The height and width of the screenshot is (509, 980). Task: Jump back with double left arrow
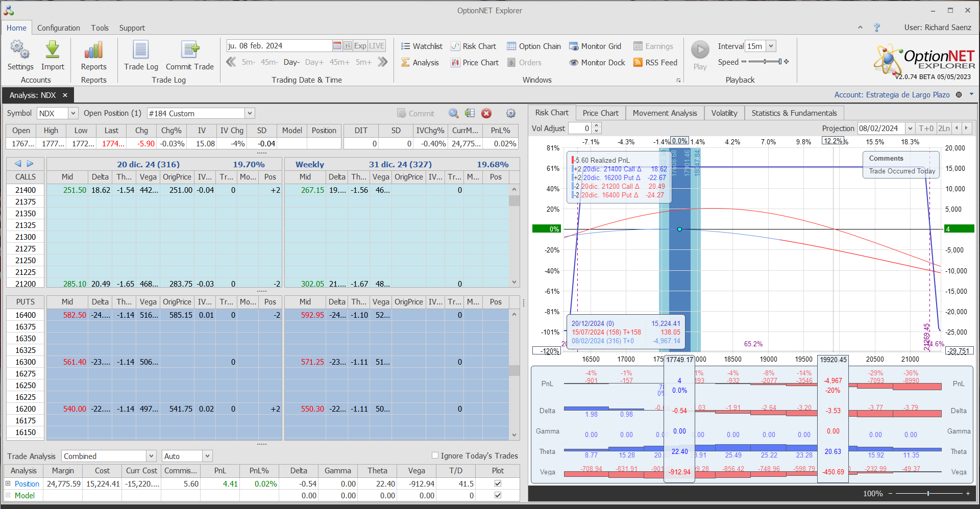[231, 62]
